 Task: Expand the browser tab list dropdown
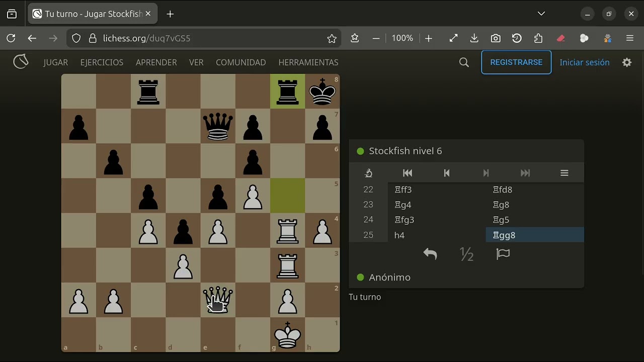[541, 14]
